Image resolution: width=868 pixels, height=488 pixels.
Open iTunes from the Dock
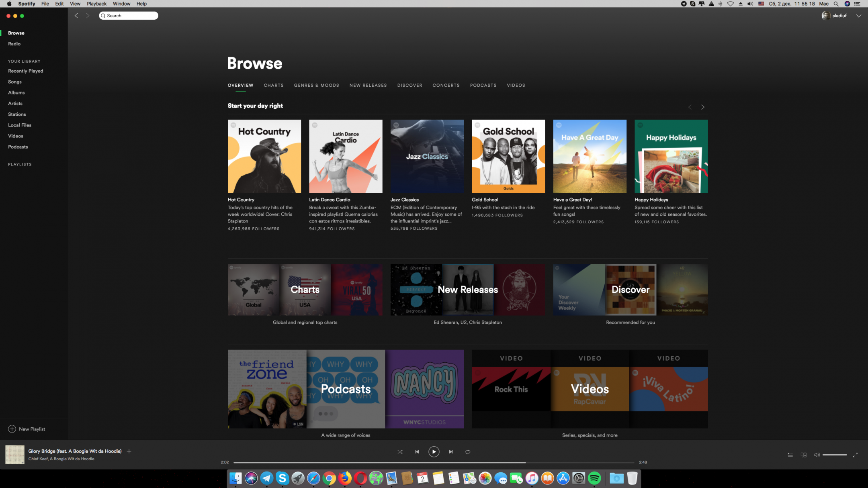coord(532,478)
